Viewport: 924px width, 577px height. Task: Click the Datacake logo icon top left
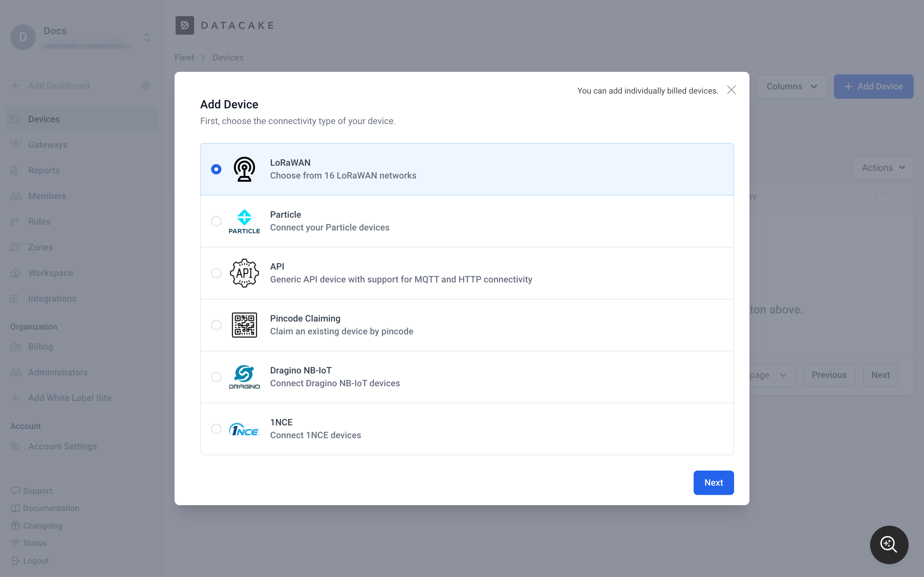click(x=185, y=25)
